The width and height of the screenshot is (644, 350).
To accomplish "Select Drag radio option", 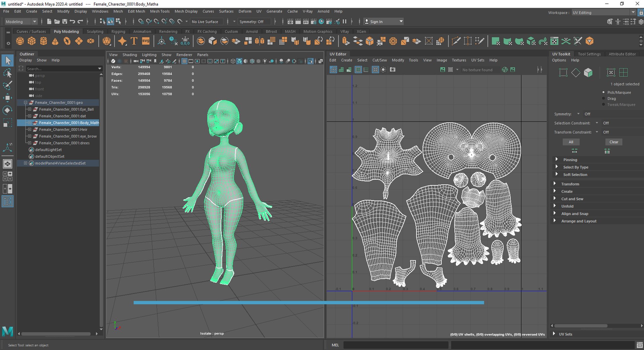I will pyautogui.click(x=603, y=98).
